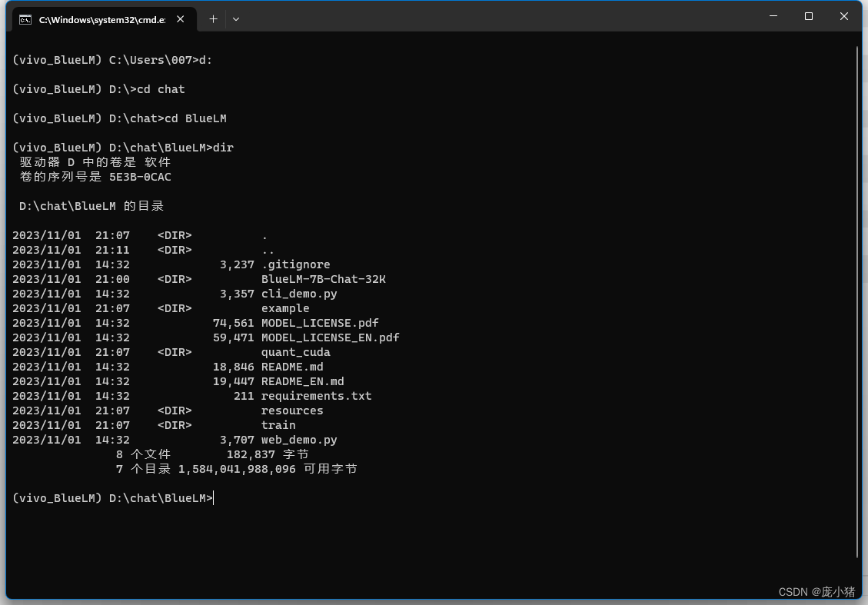This screenshot has height=605, width=868.
Task: Click the example directory entry
Action: [x=285, y=308]
